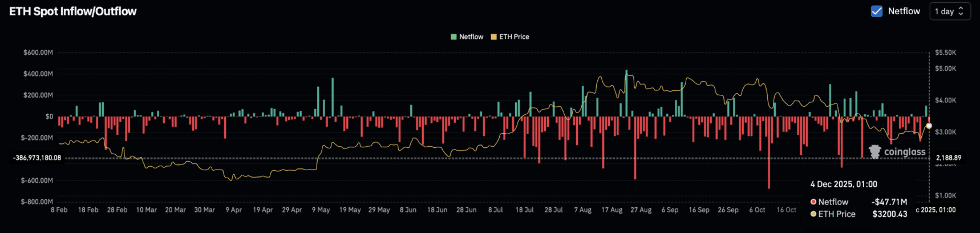The width and height of the screenshot is (980, 233).
Task: Click the Netflow legend label text
Action: pos(471,37)
